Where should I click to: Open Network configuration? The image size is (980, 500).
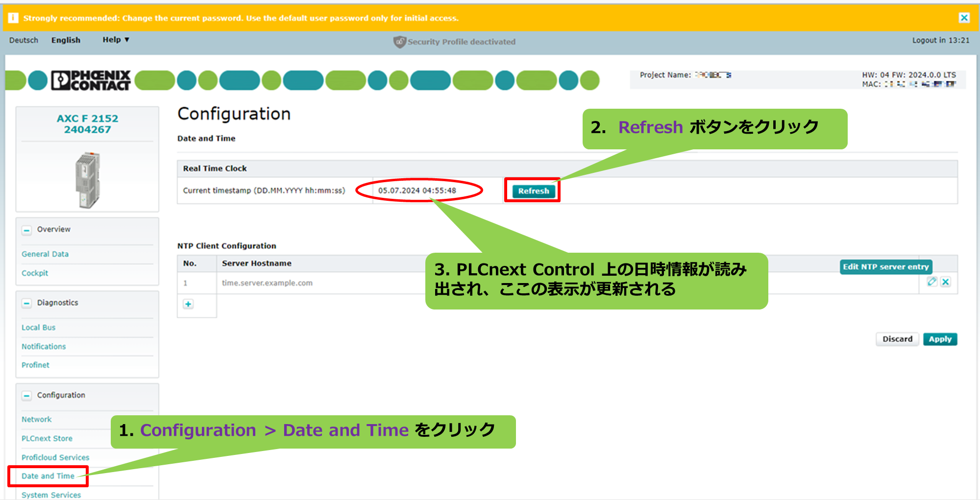[x=36, y=420]
